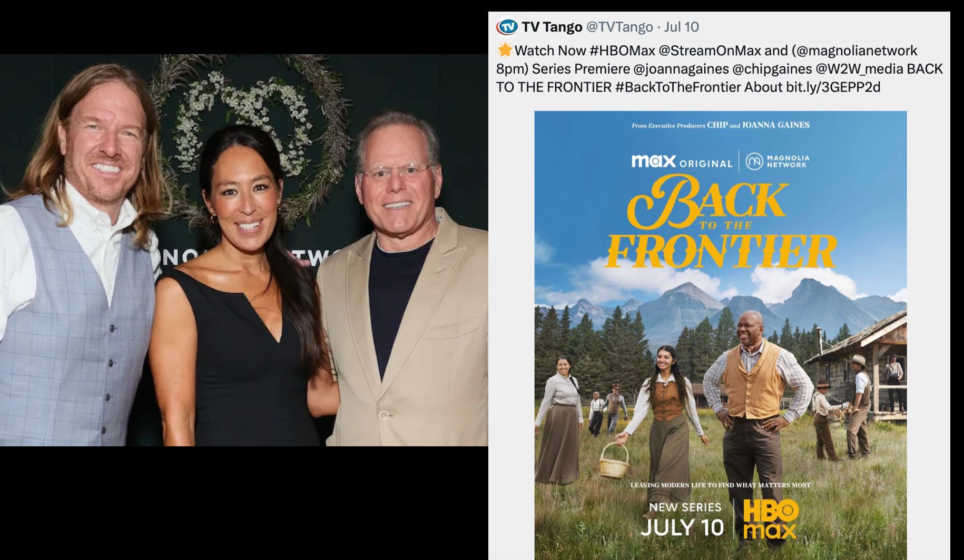
Task: Click the TV Tango profile avatar icon
Action: pos(507,27)
